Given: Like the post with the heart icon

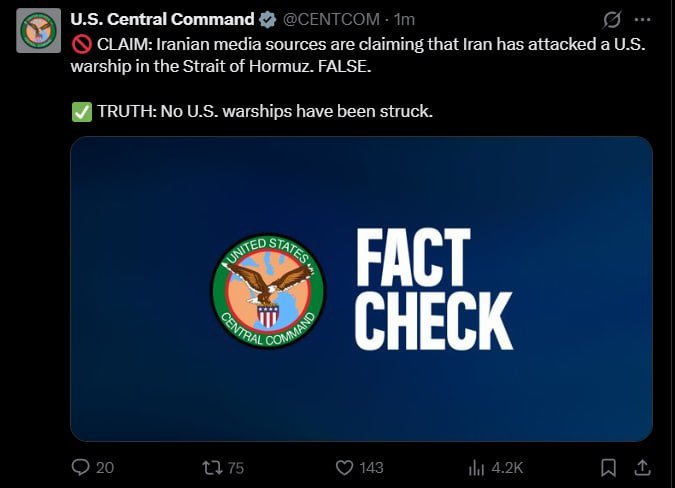Looking at the screenshot, I should [x=344, y=467].
